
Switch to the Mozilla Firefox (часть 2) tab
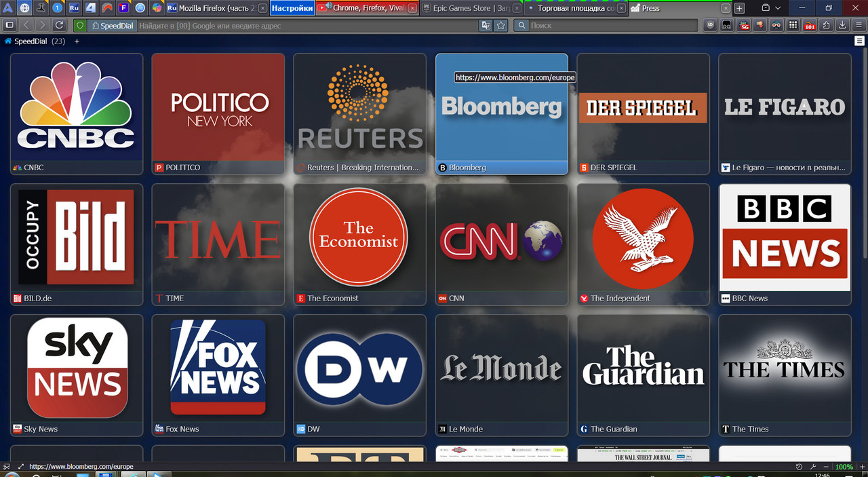[217, 8]
